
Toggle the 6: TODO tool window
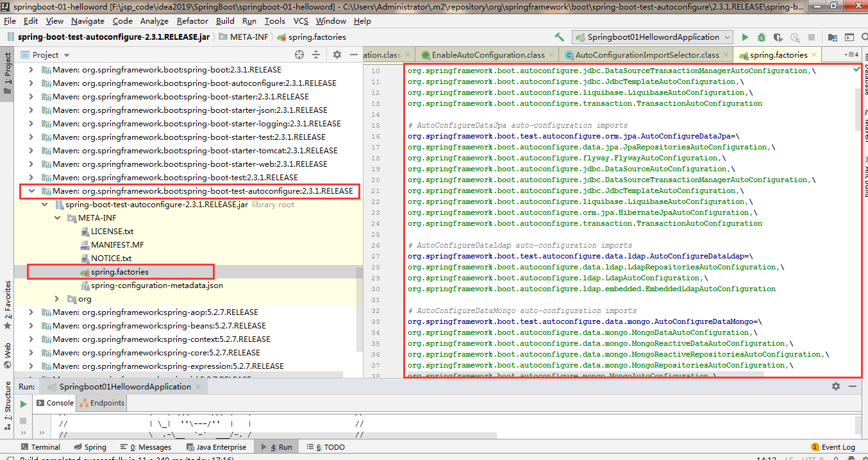pyautogui.click(x=326, y=447)
